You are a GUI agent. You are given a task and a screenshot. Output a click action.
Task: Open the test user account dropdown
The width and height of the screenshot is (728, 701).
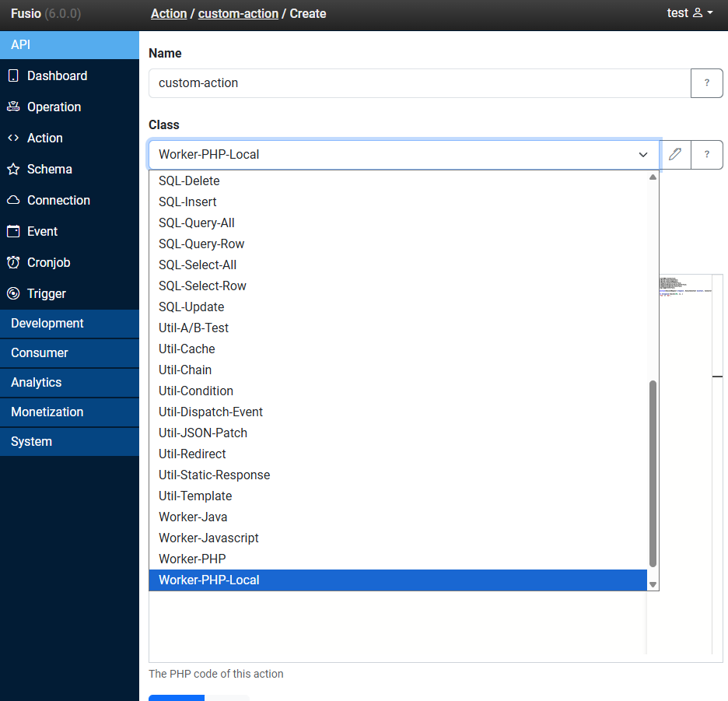coord(690,13)
